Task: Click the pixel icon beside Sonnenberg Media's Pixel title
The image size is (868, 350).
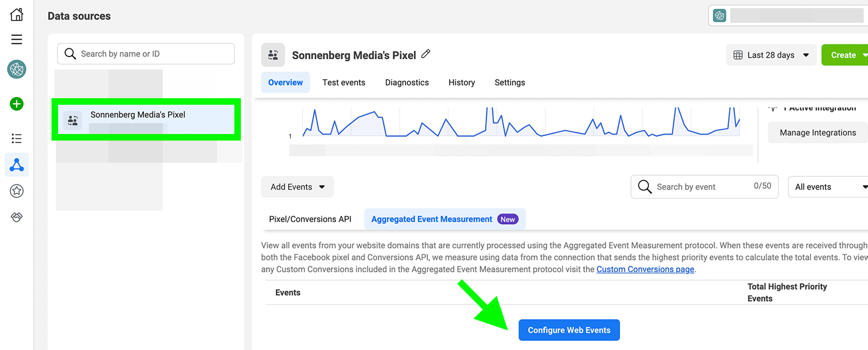Action: coord(273,55)
